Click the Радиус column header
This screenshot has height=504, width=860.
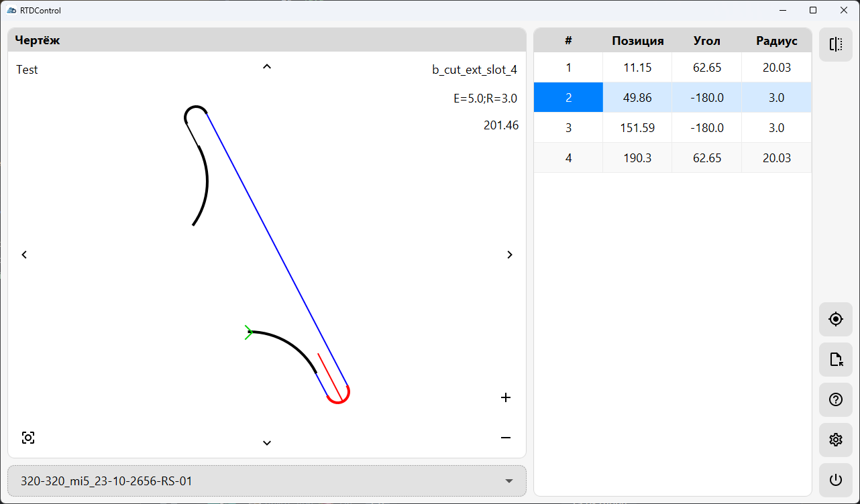(x=776, y=41)
